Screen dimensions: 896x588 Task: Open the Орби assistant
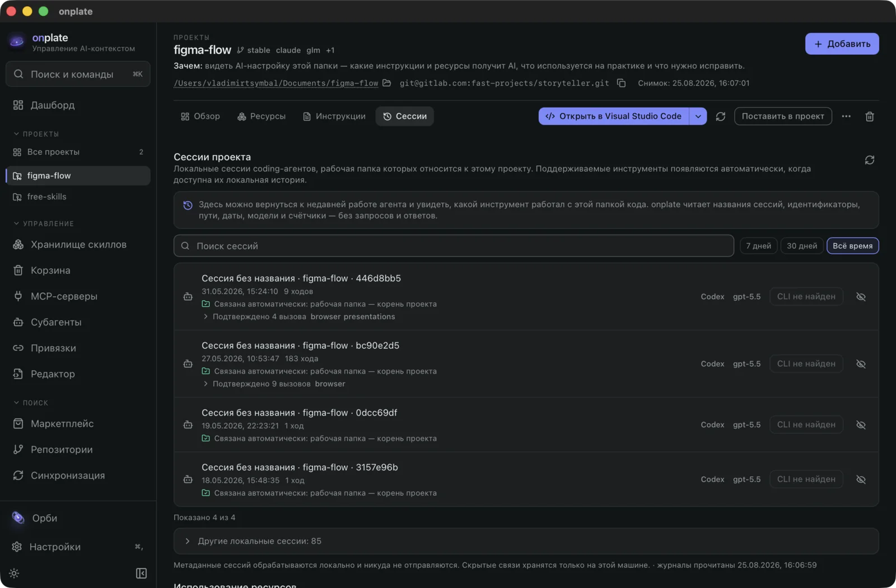[78, 519]
